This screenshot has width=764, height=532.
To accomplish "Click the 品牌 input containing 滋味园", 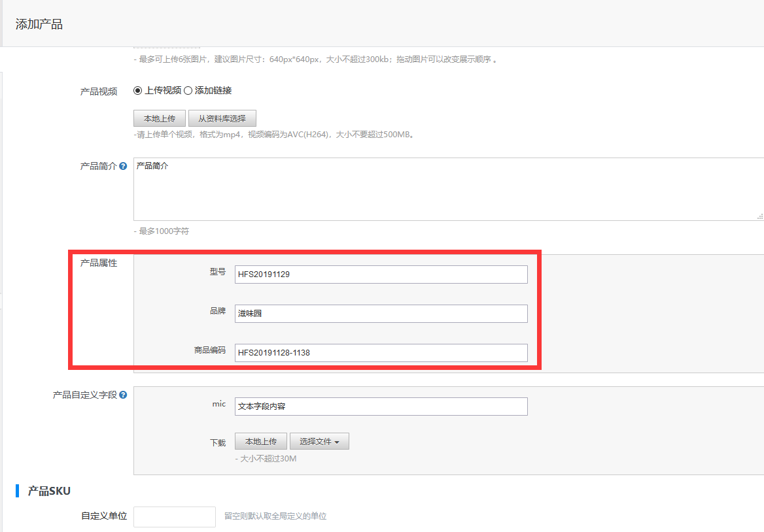I will pos(381,314).
